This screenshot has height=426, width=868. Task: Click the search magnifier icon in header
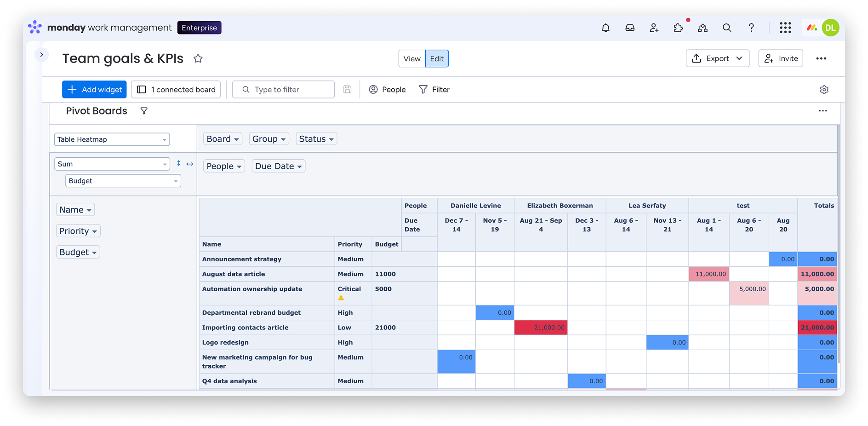[727, 28]
